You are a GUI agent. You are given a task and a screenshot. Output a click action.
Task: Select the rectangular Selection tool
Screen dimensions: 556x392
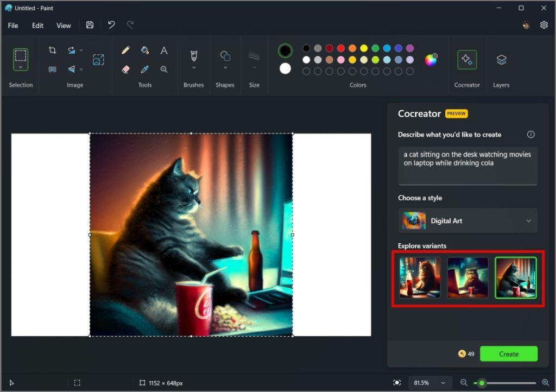point(21,56)
